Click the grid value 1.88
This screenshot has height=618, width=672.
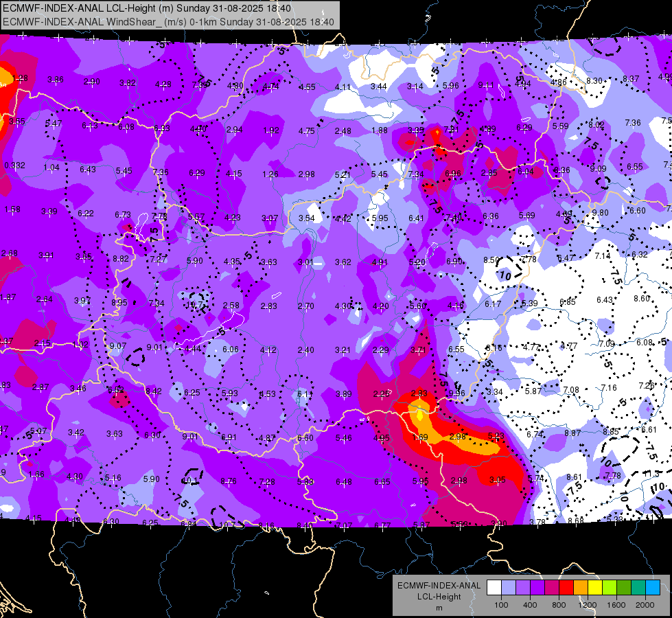coord(380,130)
